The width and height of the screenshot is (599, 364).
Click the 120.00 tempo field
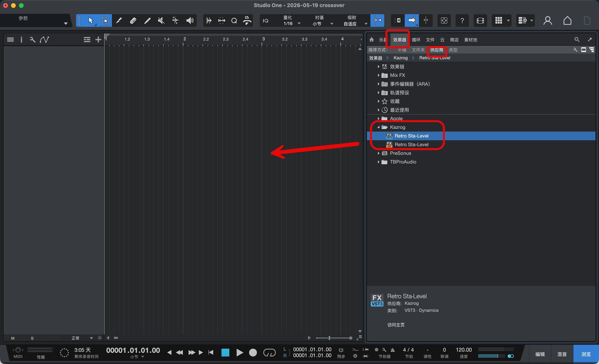tap(464, 350)
